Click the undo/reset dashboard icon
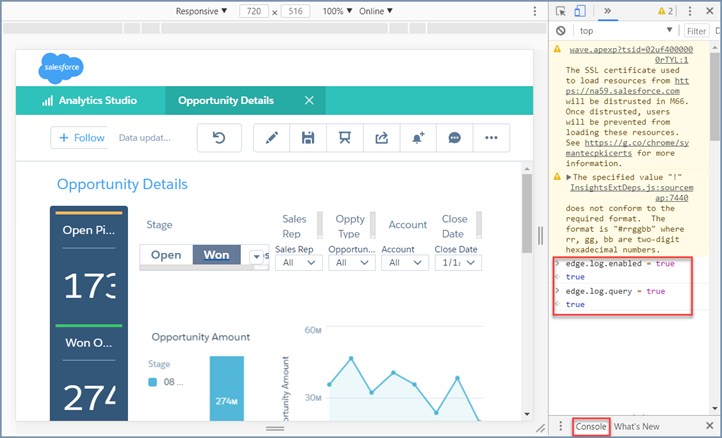The width and height of the screenshot is (722, 438). coord(219,138)
